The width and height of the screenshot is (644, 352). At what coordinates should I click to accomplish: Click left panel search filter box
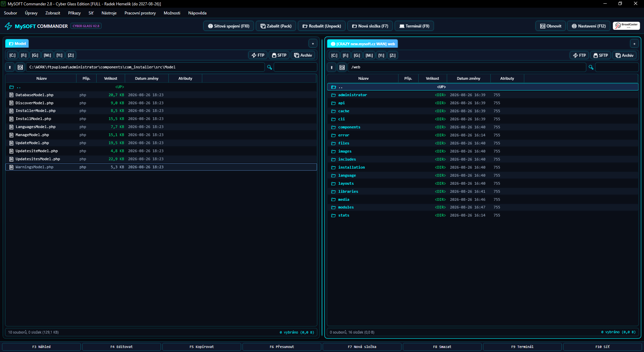coord(295,67)
